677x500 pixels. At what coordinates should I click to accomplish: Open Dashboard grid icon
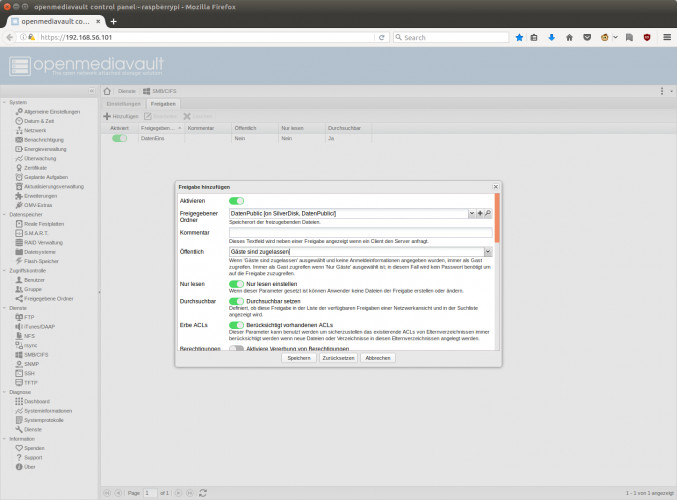[19, 402]
